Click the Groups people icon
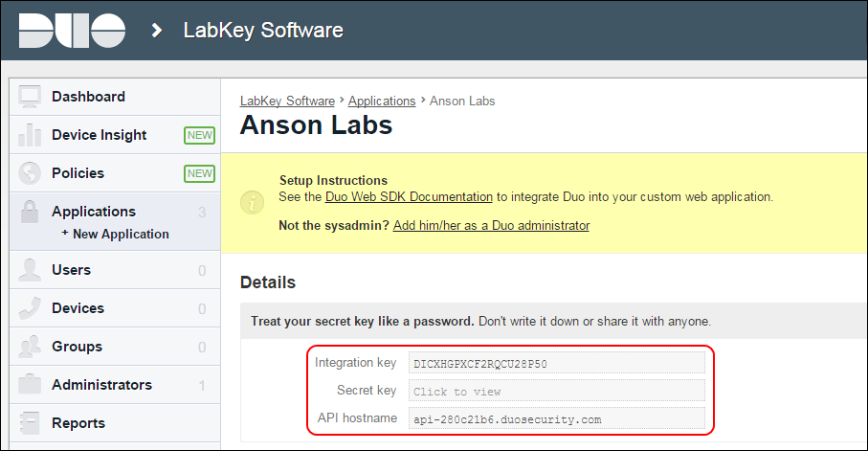This screenshot has height=451, width=868. point(30,347)
